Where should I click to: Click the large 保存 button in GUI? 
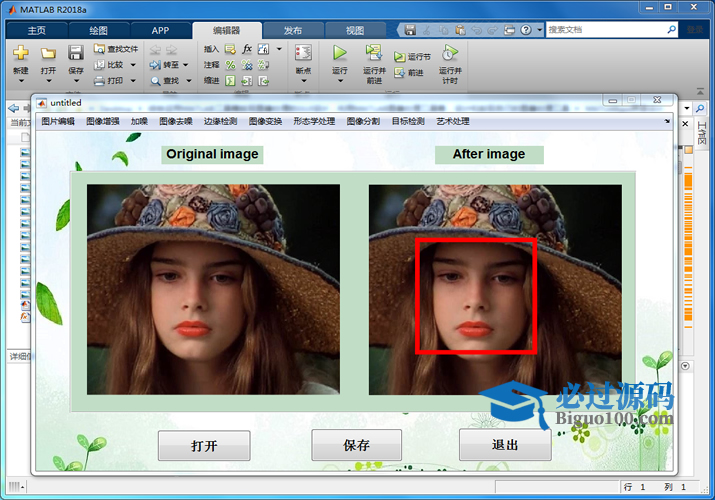coord(357,445)
